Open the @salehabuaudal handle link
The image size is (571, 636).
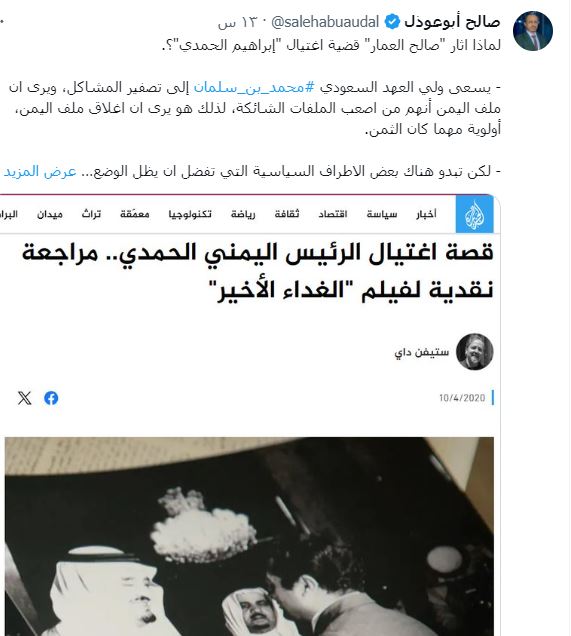325,22
